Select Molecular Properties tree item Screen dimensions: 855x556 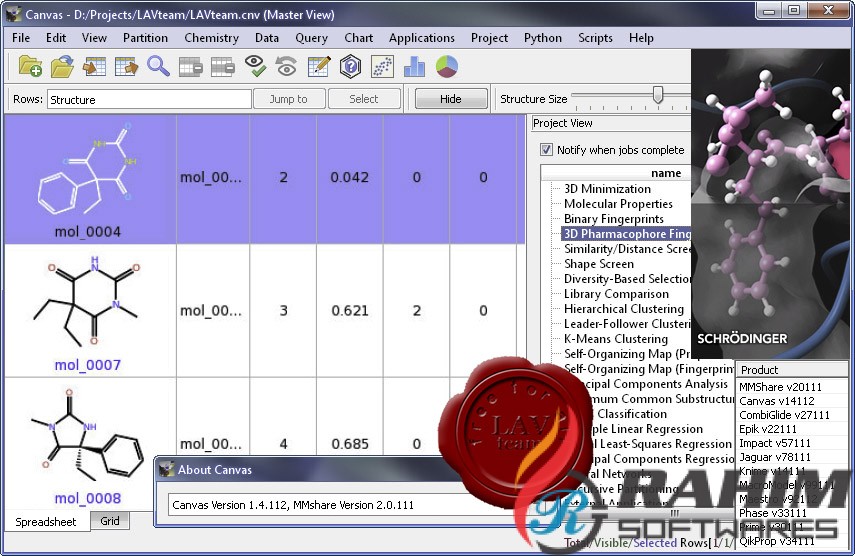618,203
